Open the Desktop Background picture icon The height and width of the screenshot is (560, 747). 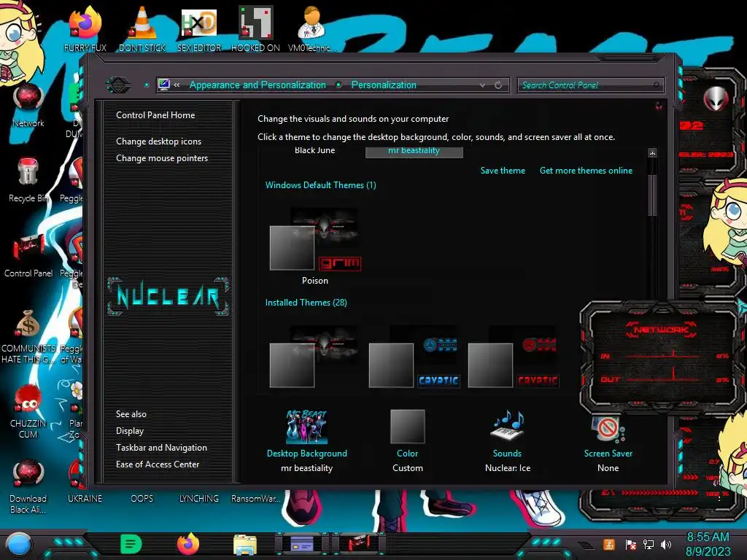coord(306,427)
